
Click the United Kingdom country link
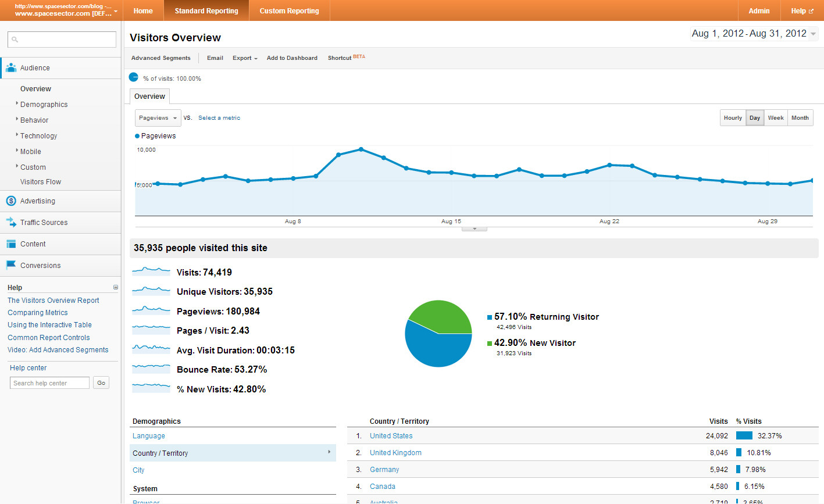tap(395, 453)
